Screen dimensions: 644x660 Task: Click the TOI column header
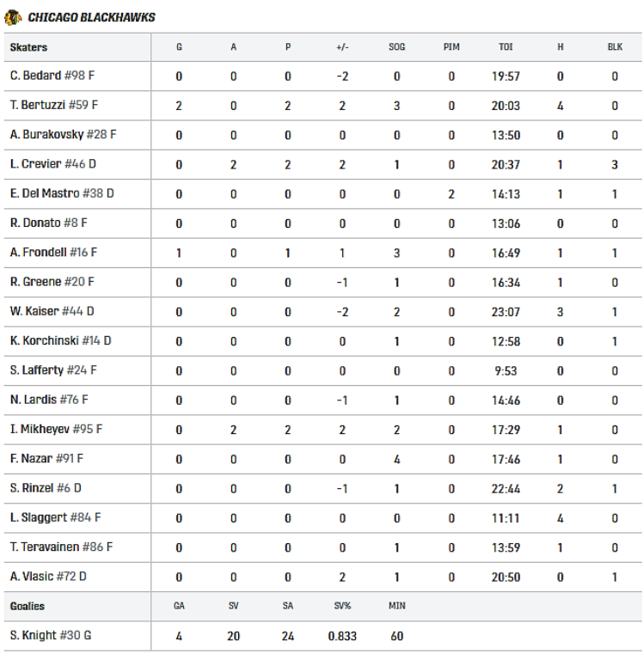click(506, 47)
